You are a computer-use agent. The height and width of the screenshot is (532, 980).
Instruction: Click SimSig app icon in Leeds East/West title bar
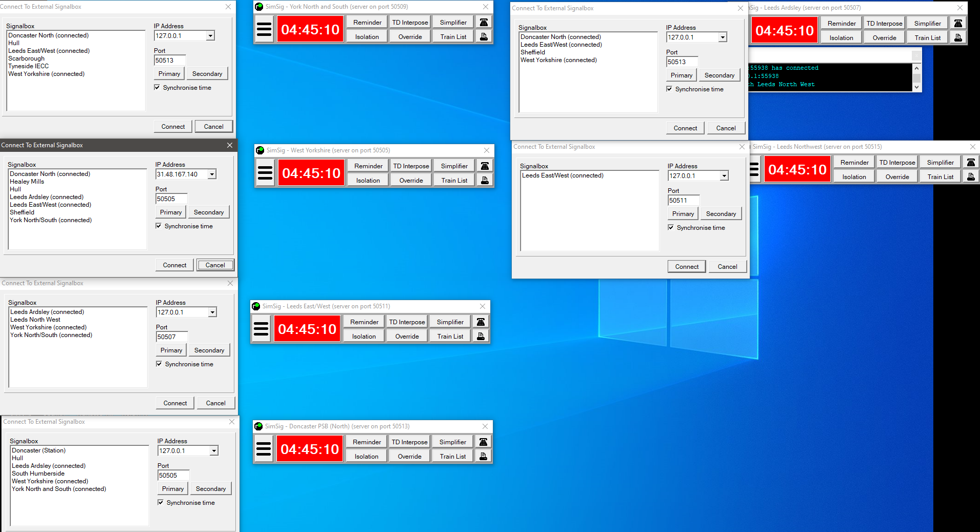click(256, 306)
